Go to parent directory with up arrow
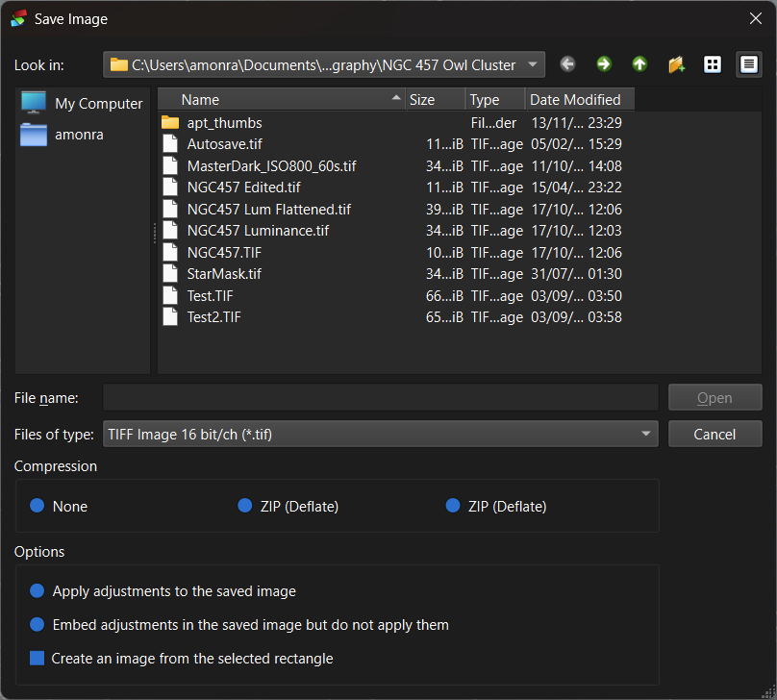Screen dimensions: 777x700 tap(639, 64)
